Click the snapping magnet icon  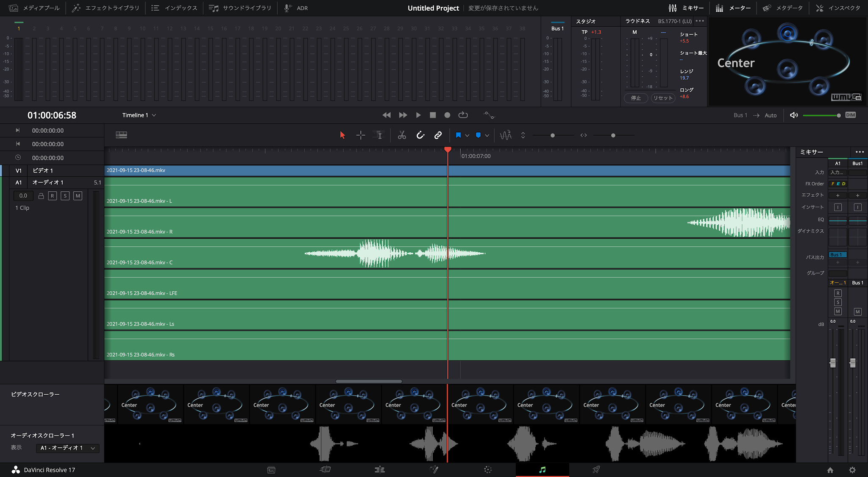point(420,135)
